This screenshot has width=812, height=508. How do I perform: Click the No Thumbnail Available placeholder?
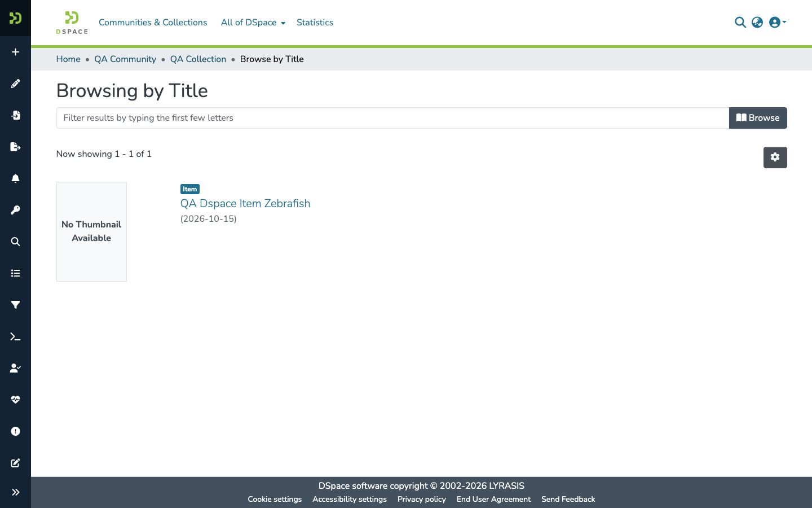(91, 231)
